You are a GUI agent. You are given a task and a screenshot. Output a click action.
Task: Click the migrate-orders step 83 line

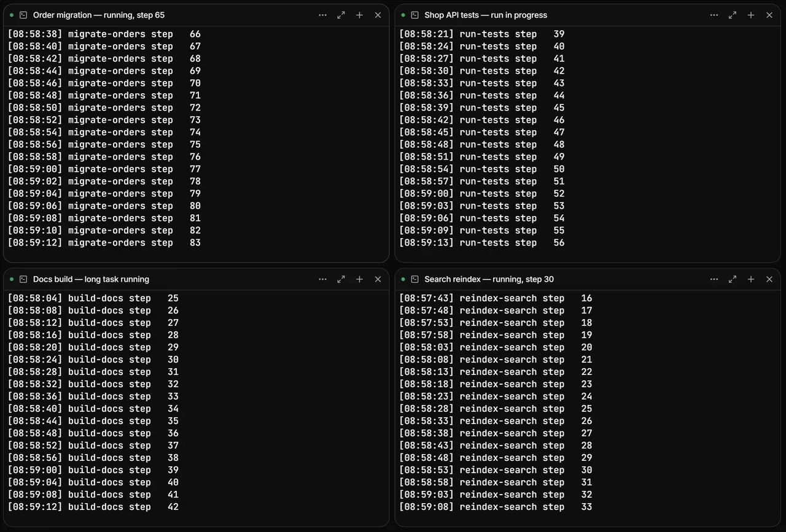coord(104,243)
